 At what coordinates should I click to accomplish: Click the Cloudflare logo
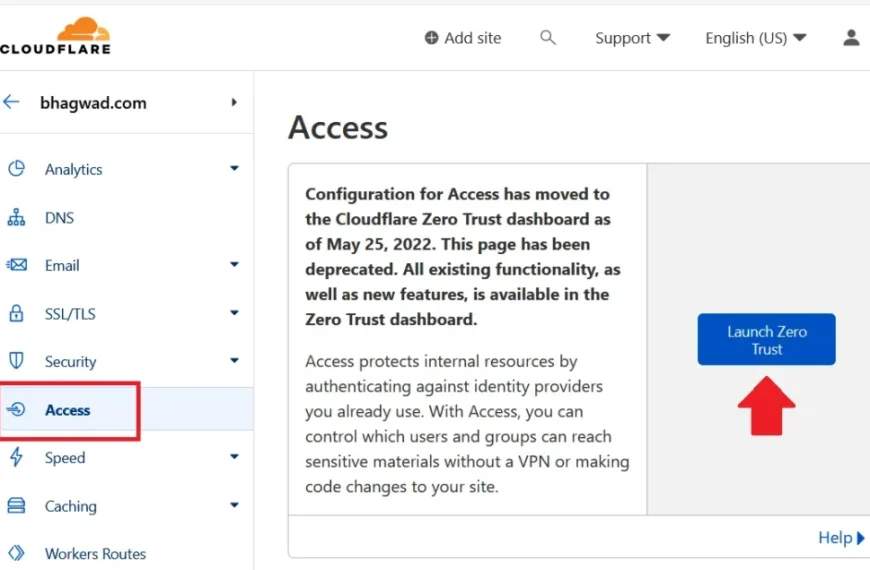click(x=55, y=36)
